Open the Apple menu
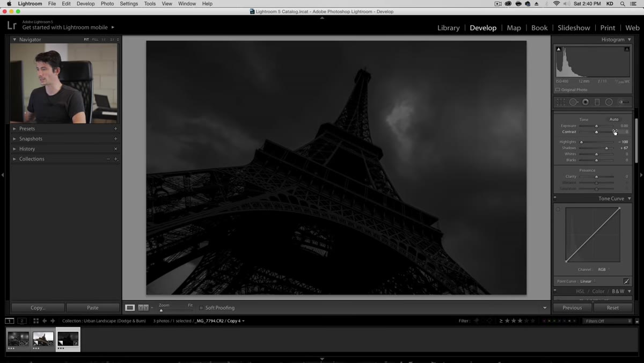 [x=9, y=4]
